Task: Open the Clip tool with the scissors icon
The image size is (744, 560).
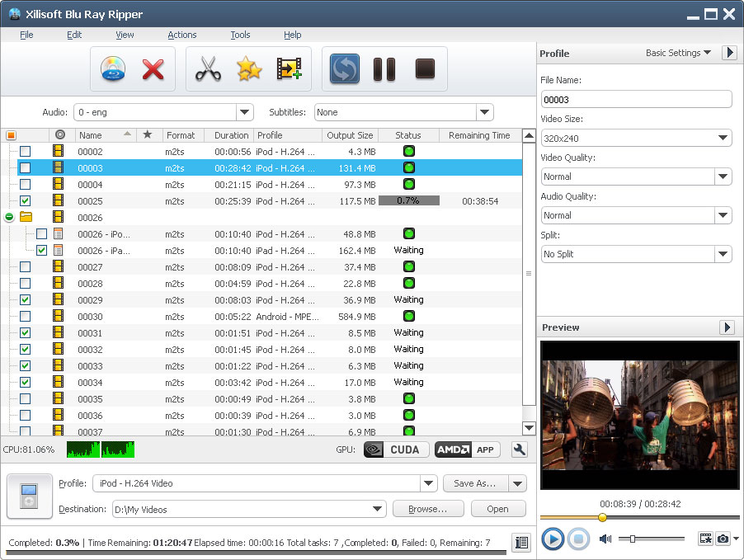Action: coord(209,69)
